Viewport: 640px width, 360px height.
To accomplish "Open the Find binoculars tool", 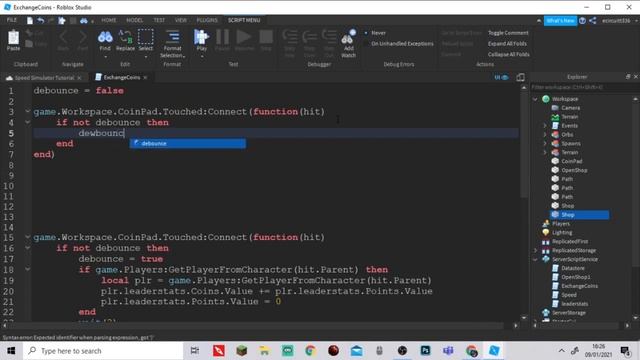I will click(x=105, y=38).
